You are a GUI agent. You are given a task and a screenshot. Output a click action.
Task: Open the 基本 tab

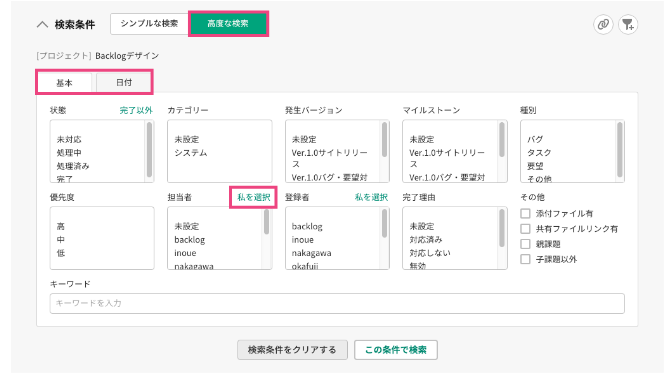tap(64, 83)
